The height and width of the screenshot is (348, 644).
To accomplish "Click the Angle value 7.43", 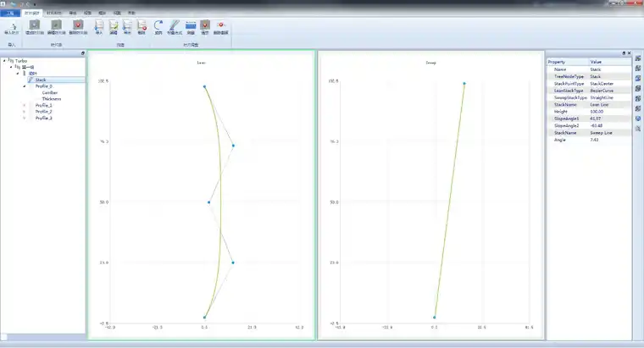I will click(x=594, y=140).
